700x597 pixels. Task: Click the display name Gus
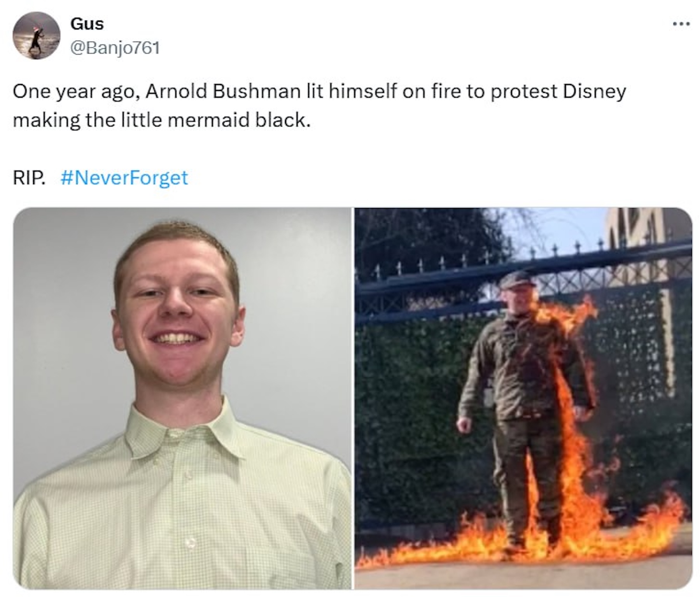(87, 24)
